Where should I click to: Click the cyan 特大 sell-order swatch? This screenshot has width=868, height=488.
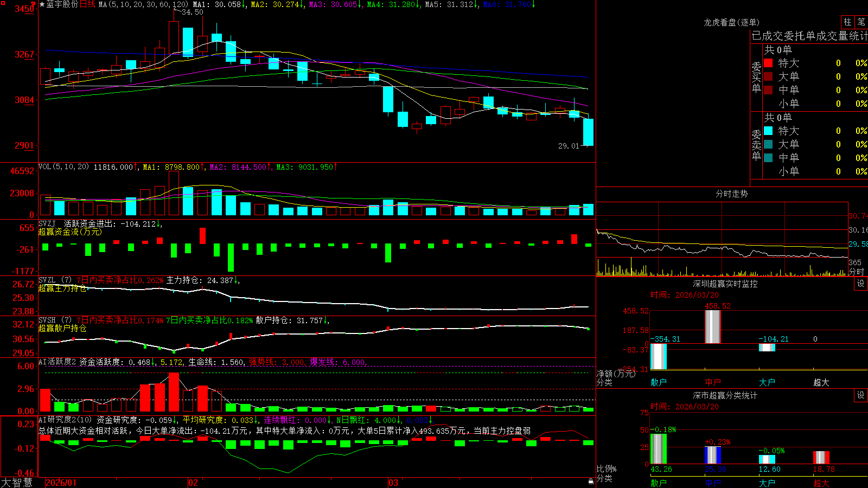(x=768, y=131)
